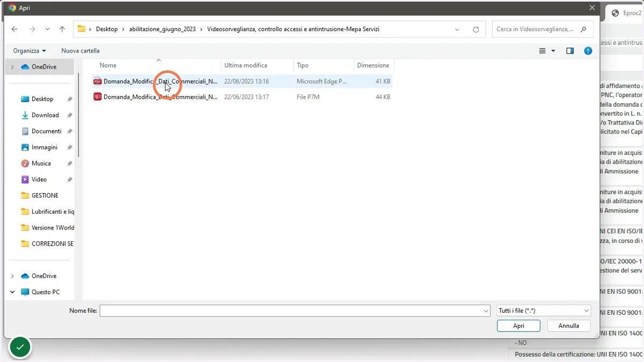Select abilitazione_giugno_2023 in the breadcrumb

pos(163,29)
